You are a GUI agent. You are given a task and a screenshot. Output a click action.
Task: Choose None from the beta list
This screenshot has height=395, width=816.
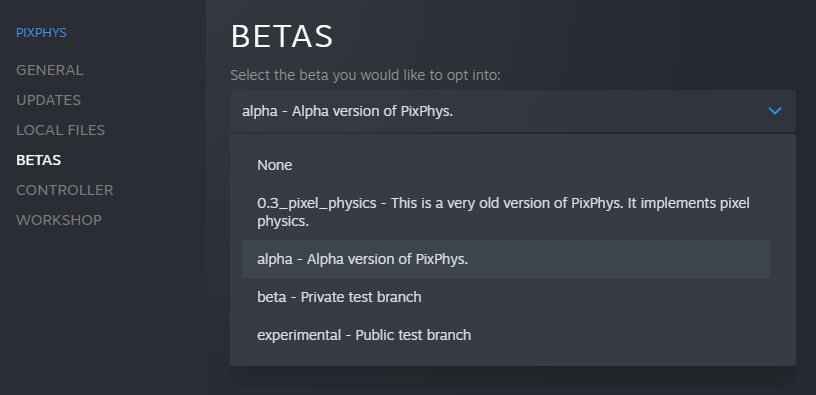(x=506, y=165)
